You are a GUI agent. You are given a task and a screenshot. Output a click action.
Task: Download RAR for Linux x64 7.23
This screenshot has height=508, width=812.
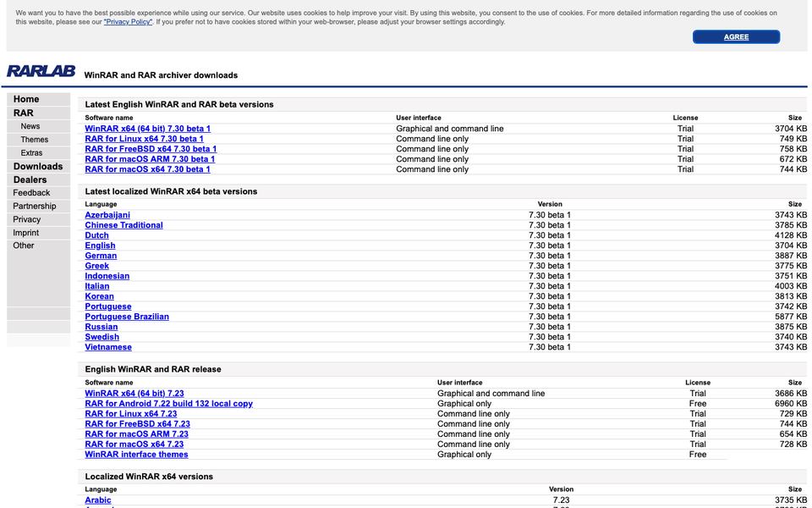(x=131, y=414)
